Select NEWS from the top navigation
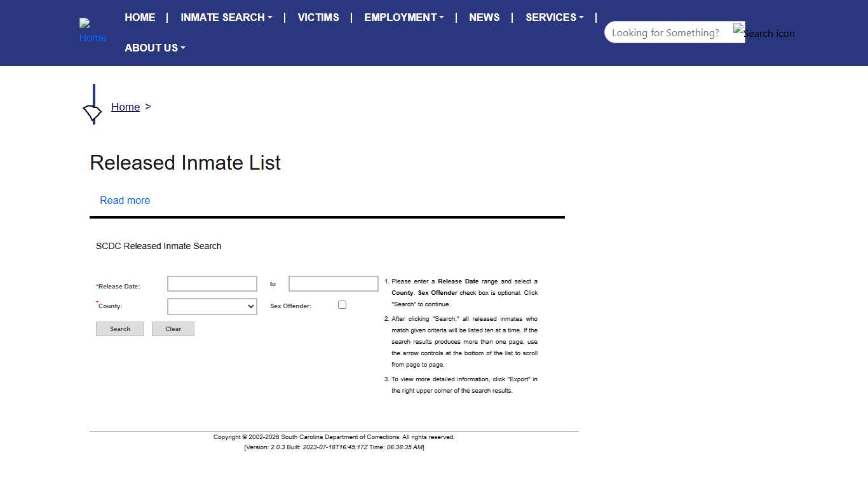Image resolution: width=868 pixels, height=488 pixels. click(484, 17)
